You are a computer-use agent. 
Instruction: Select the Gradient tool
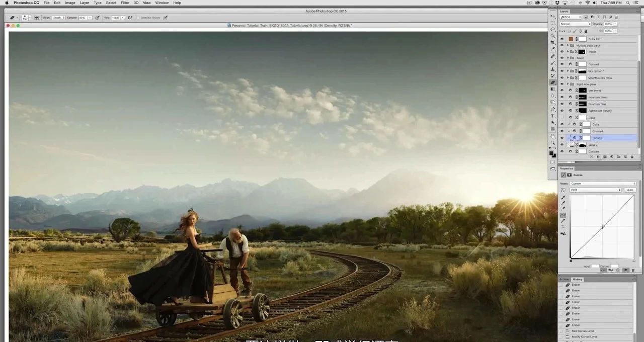(x=553, y=89)
